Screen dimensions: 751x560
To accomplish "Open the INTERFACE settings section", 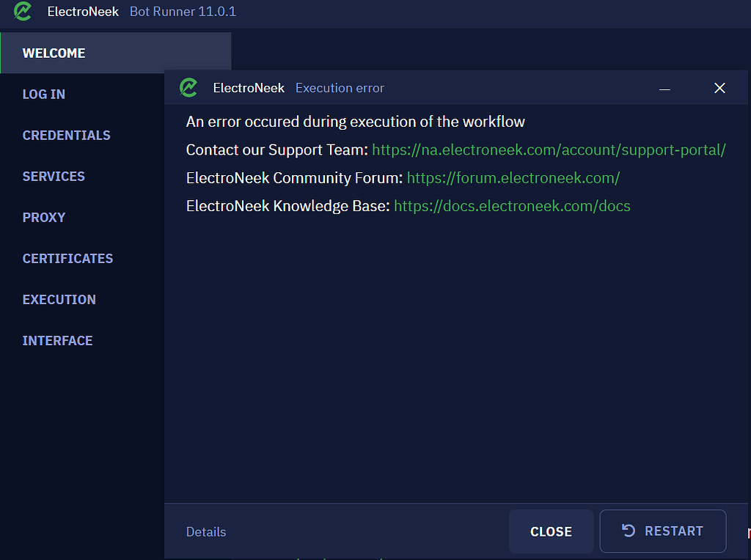I will [x=57, y=340].
